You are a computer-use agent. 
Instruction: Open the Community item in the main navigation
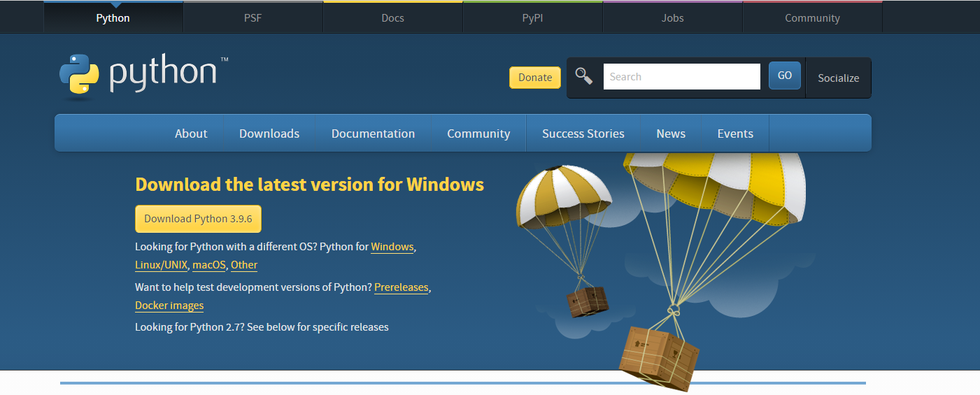click(x=478, y=134)
